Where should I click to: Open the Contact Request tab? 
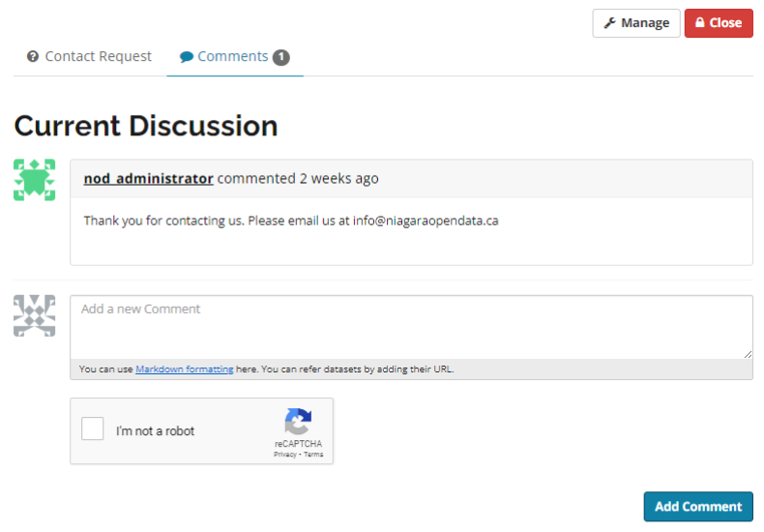pos(89,56)
